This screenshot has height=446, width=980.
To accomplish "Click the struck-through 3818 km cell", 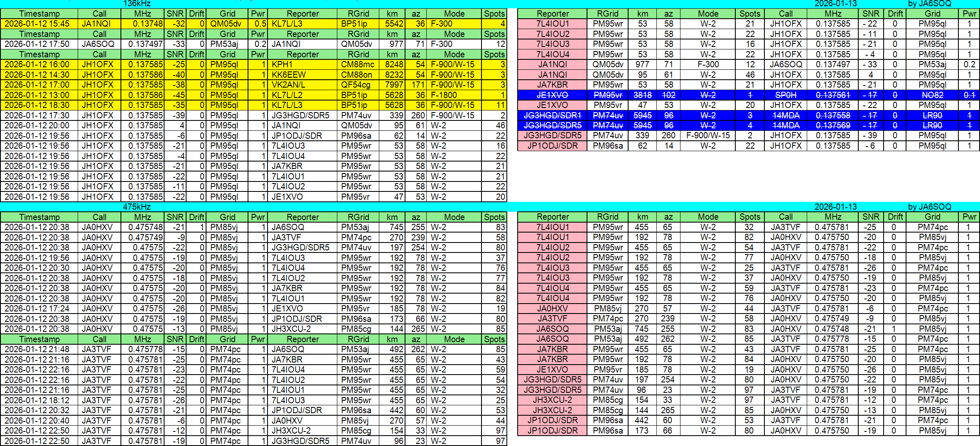I will (642, 95).
